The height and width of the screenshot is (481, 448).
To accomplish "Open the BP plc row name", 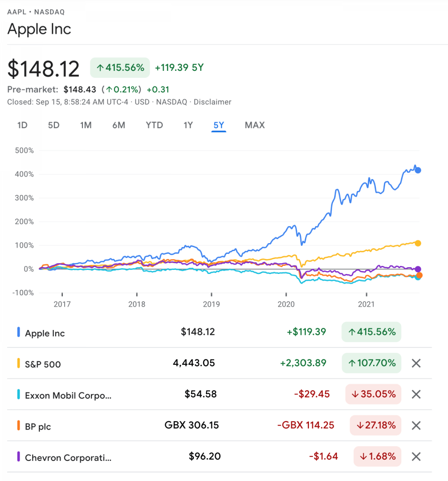I will pos(38,427).
